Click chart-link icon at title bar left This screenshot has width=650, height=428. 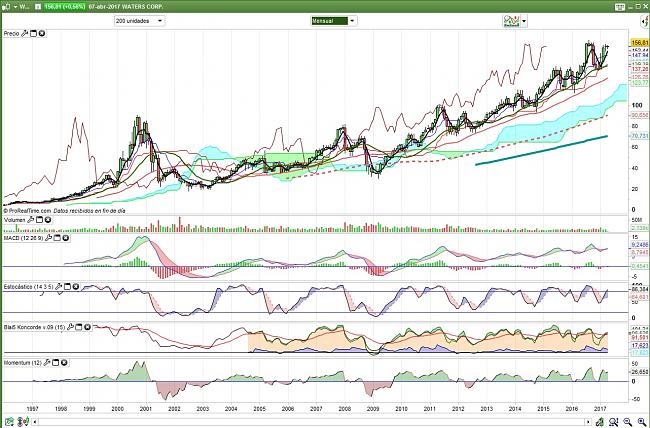(x=6, y=7)
